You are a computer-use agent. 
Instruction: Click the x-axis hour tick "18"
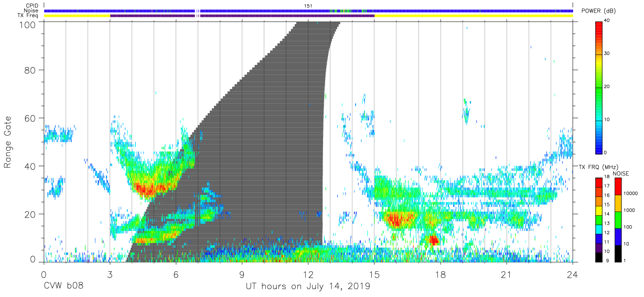[x=441, y=274]
